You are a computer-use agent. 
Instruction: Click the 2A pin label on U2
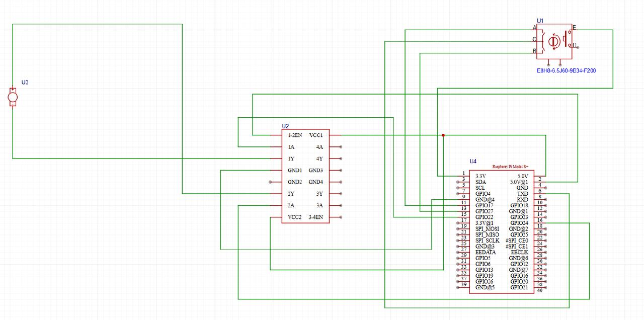(291, 205)
